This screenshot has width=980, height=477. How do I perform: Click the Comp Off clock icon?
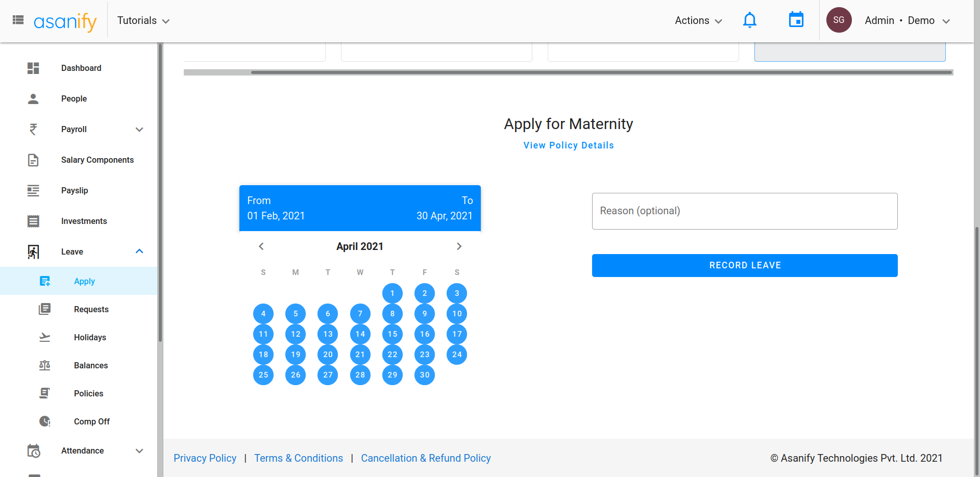[x=45, y=421]
